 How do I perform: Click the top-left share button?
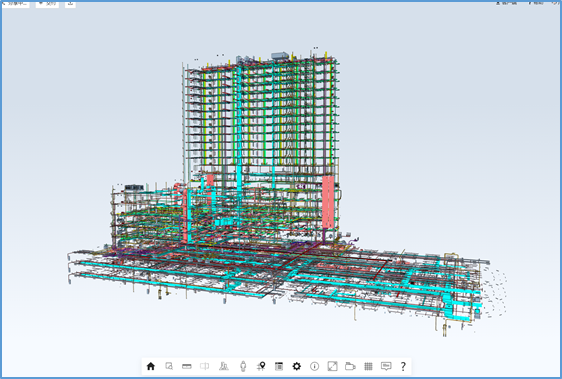(16, 4)
